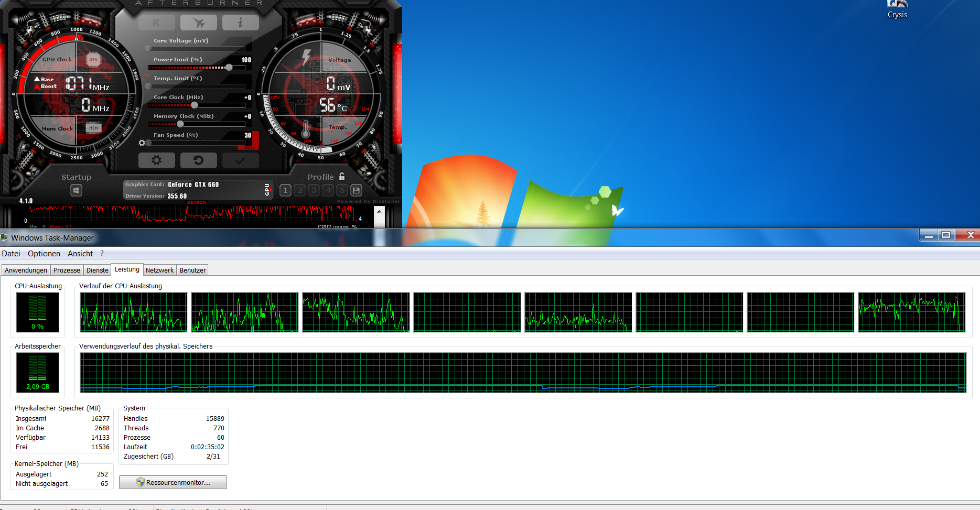Click the Insgesamt memory value 16277
The image size is (980, 510).
click(x=100, y=419)
